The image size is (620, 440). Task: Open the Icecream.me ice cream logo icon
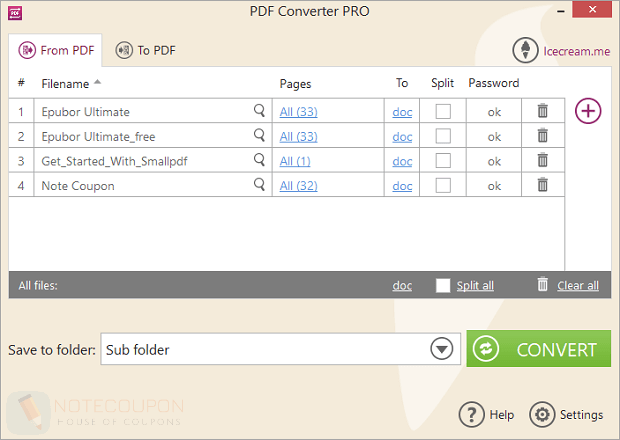tap(525, 50)
